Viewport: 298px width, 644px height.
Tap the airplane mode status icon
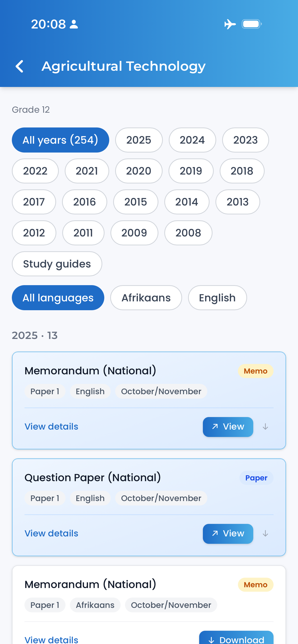230,24
